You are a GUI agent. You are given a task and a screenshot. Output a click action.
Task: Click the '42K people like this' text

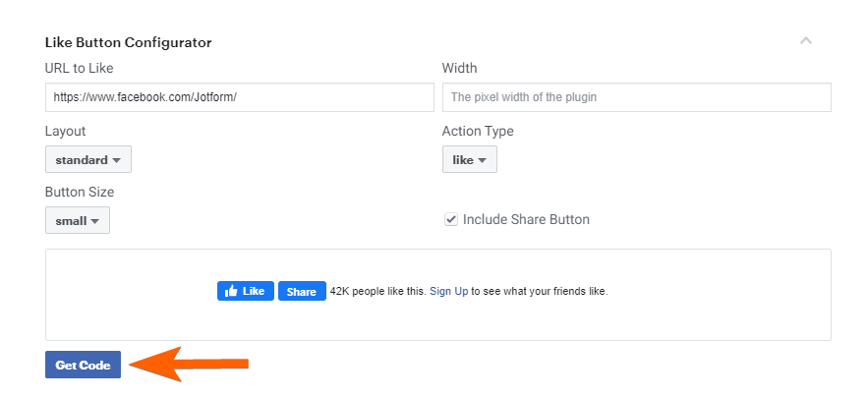377,291
